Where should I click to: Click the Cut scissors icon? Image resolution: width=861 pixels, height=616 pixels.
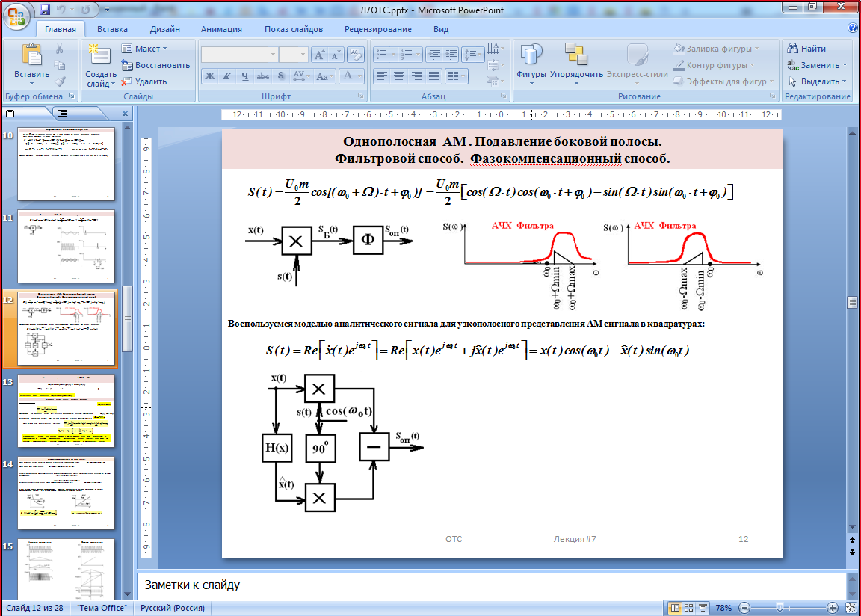click(61, 49)
